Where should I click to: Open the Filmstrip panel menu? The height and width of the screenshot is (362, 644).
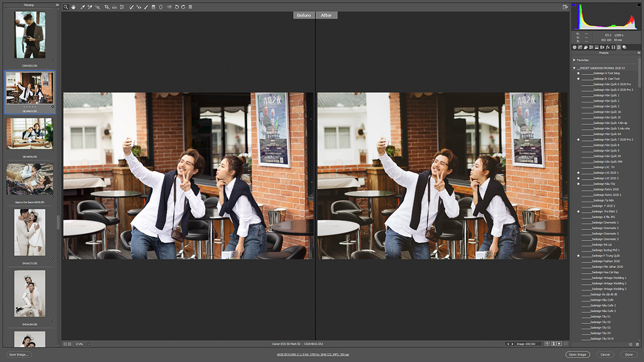[x=57, y=5]
